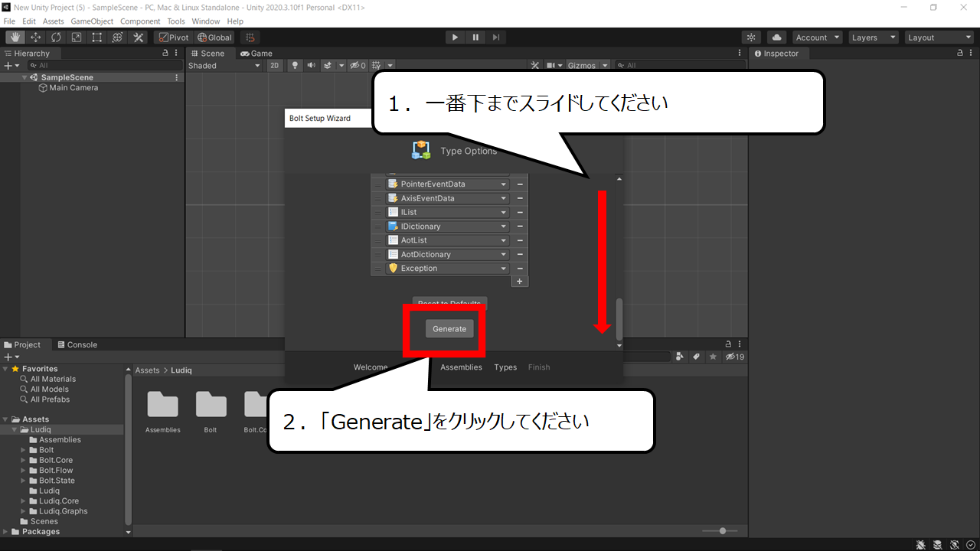Viewport: 980px width, 551px height.
Task: Click the Step frame button
Action: coord(496,37)
